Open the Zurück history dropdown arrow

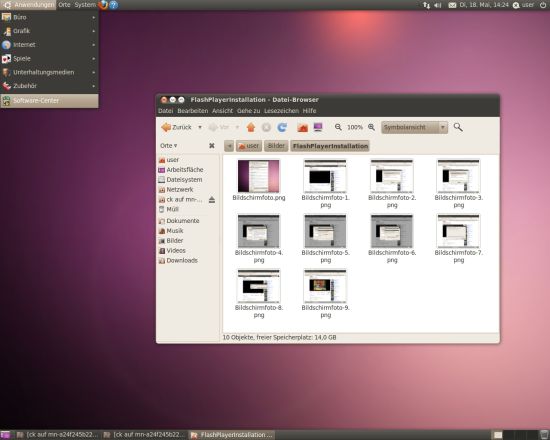[200, 127]
